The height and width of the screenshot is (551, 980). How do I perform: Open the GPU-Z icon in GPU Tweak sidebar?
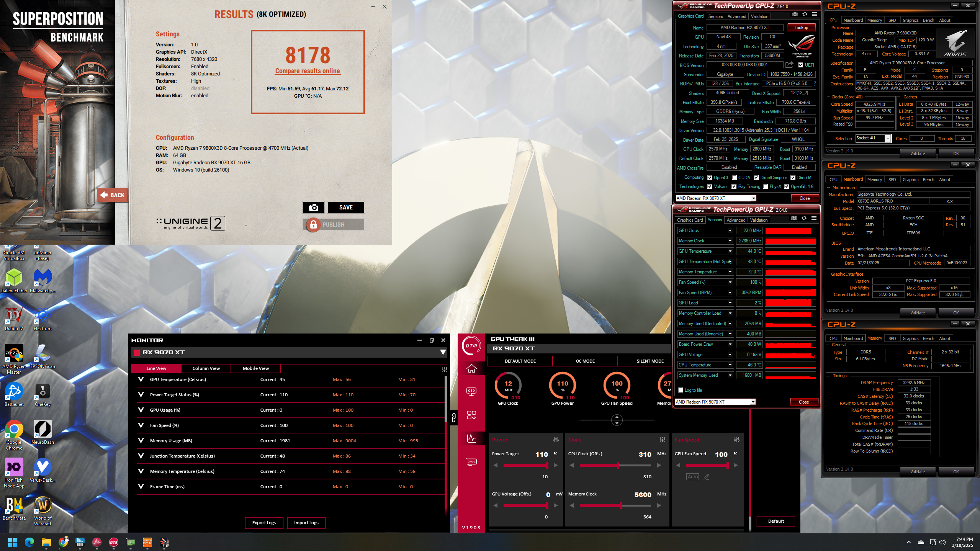pos(471,462)
